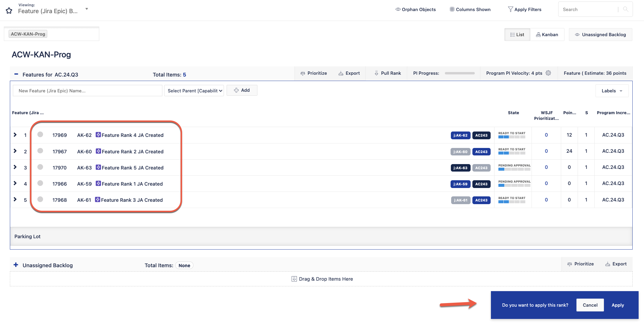The height and width of the screenshot is (324, 644).
Task: Expand row 1 chevron for AK-62
Action: (15, 135)
